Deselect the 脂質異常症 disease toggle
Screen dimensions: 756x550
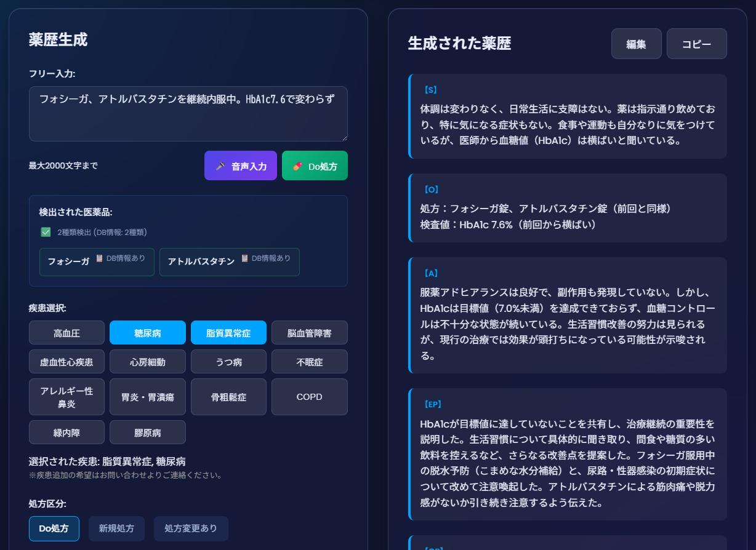(228, 332)
